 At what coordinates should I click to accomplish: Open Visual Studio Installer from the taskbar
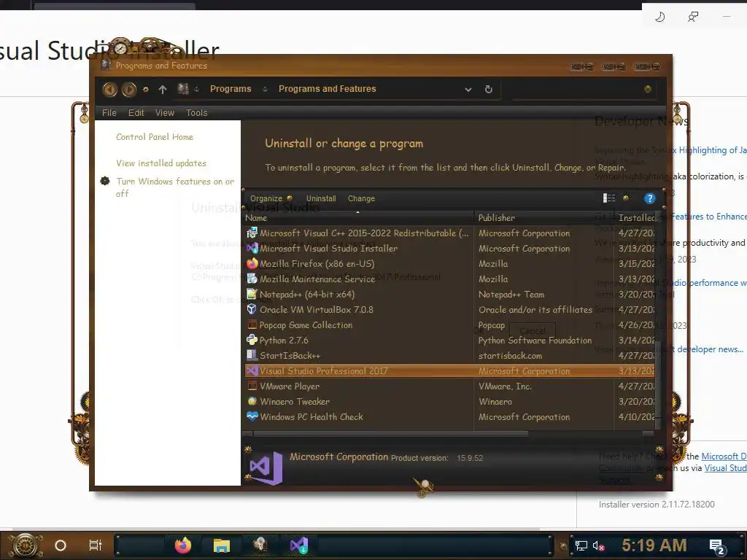coord(299,545)
